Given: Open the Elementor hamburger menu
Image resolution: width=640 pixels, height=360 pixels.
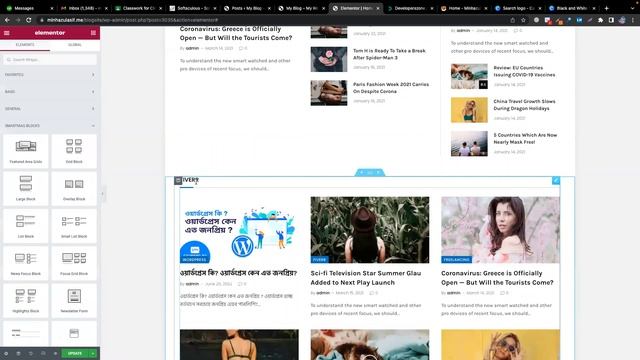Looking at the screenshot, I should [x=7, y=33].
